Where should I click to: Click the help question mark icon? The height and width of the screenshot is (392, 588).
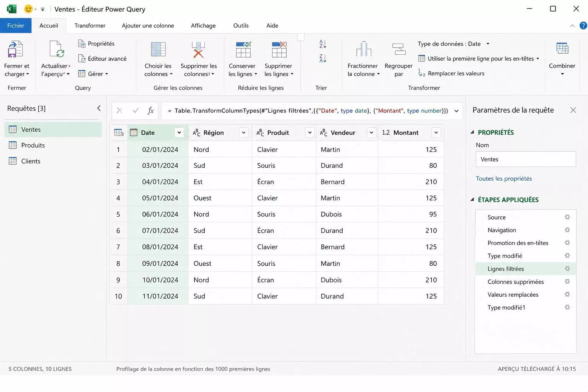[583, 26]
